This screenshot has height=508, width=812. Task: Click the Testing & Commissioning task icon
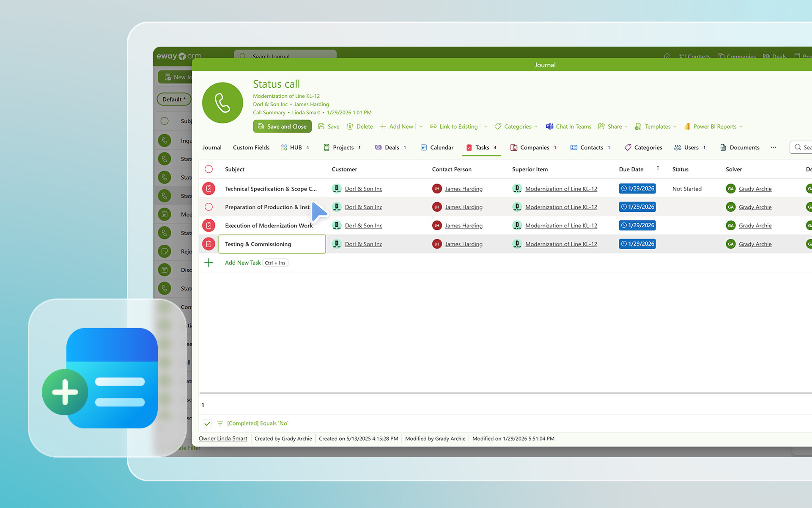click(208, 244)
